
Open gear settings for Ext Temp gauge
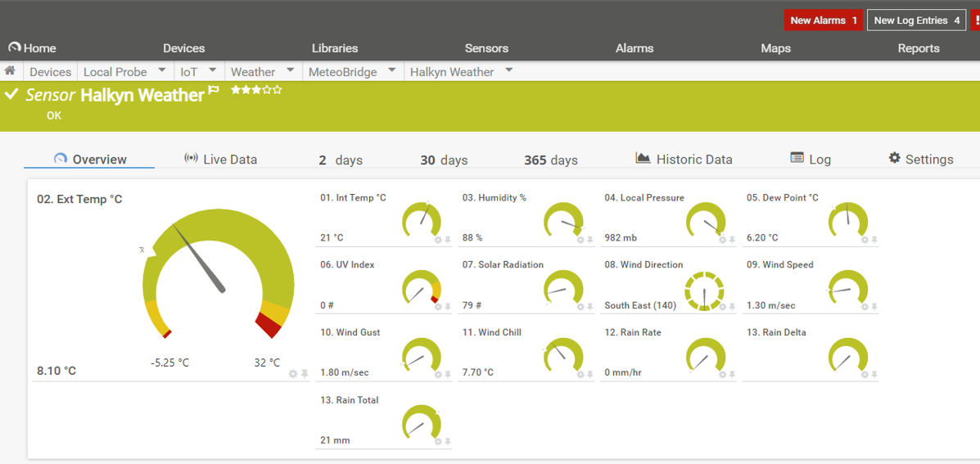coord(293,373)
